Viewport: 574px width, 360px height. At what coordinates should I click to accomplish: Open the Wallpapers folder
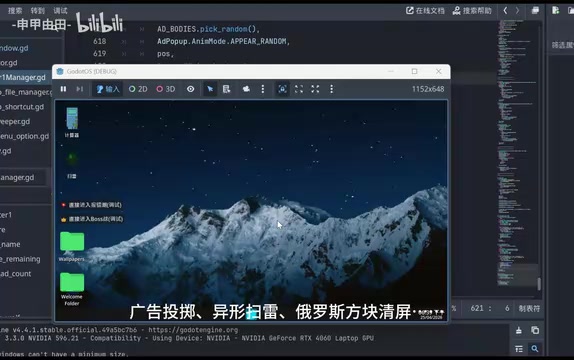[x=72, y=246]
